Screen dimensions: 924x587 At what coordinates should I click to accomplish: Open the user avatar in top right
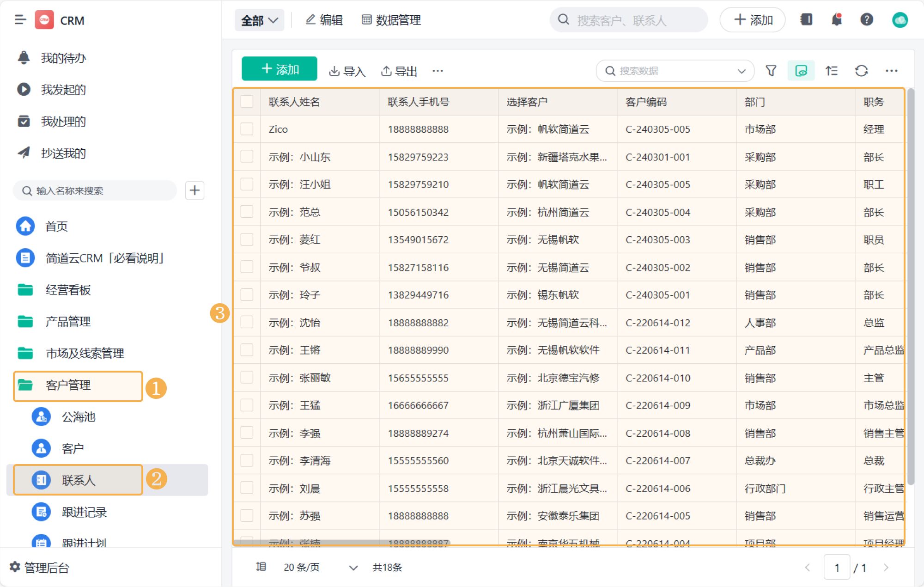(900, 20)
